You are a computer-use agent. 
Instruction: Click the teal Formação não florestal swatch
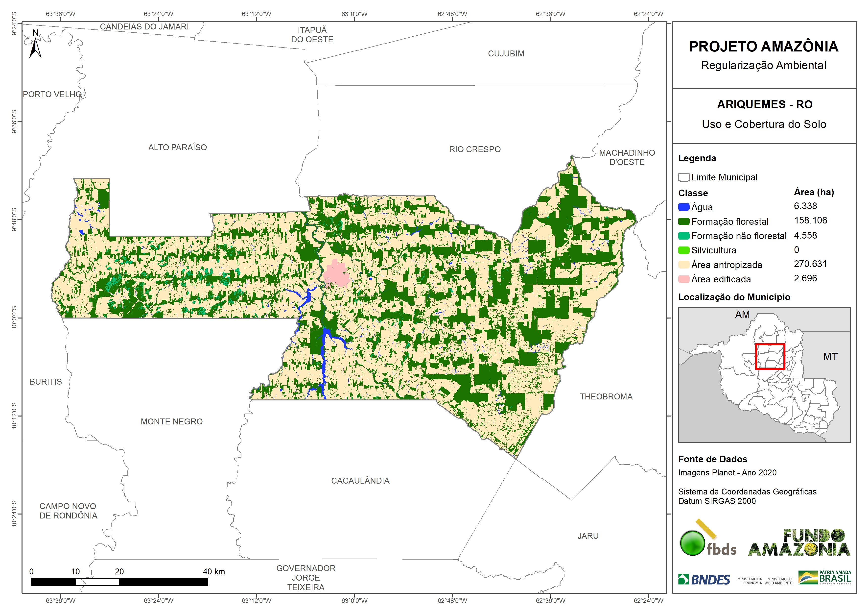point(683,236)
